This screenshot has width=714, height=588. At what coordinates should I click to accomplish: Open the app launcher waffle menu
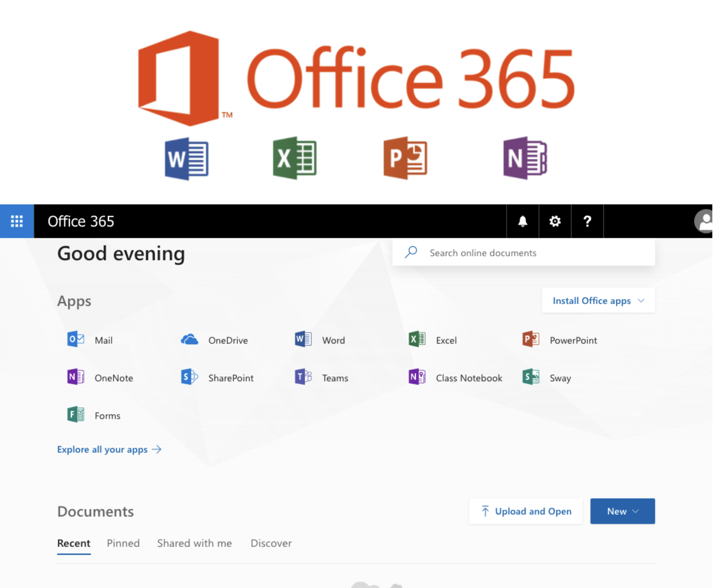[x=17, y=221]
